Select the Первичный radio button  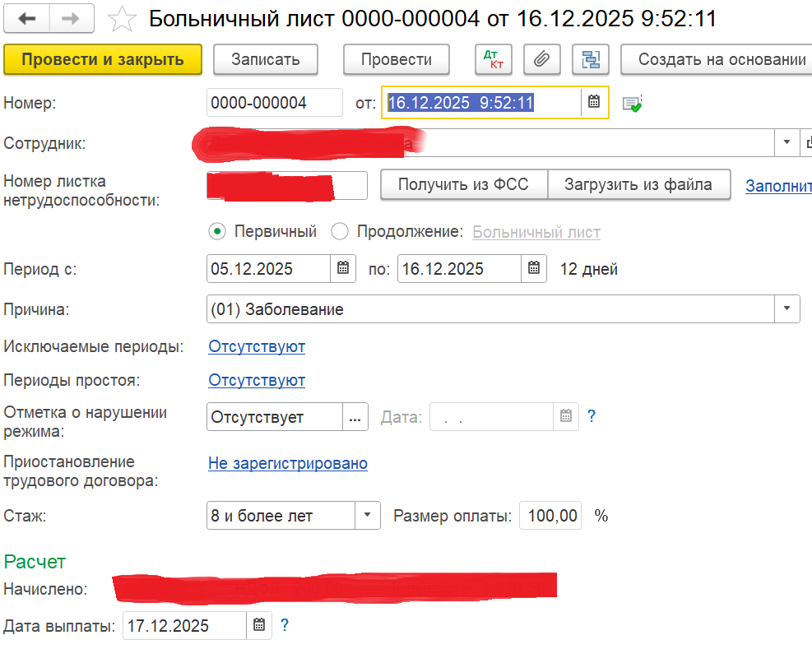[x=217, y=232]
